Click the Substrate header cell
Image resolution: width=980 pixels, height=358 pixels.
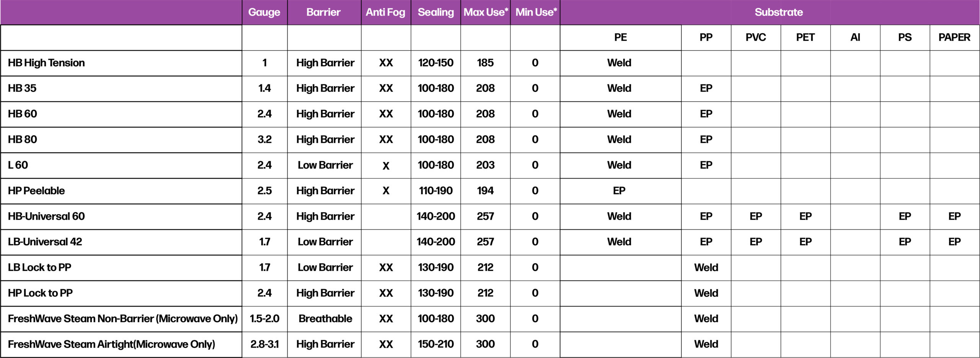click(779, 12)
